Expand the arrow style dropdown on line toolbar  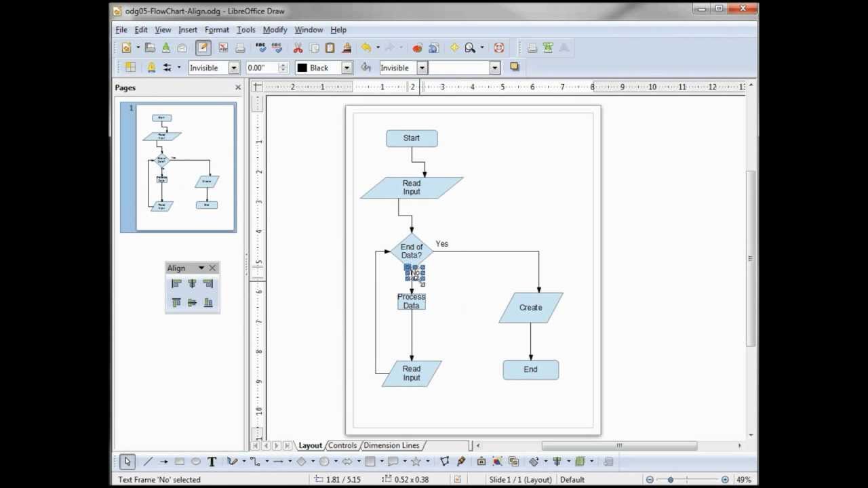click(x=179, y=67)
